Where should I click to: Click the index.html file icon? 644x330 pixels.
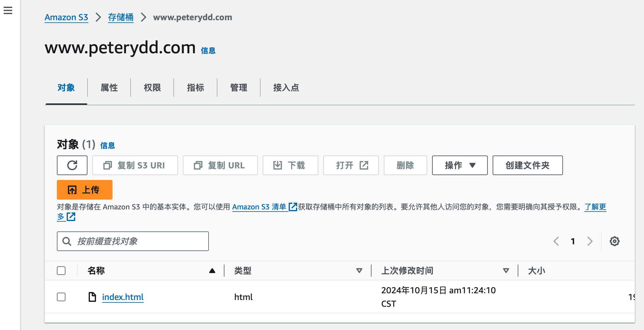point(92,297)
